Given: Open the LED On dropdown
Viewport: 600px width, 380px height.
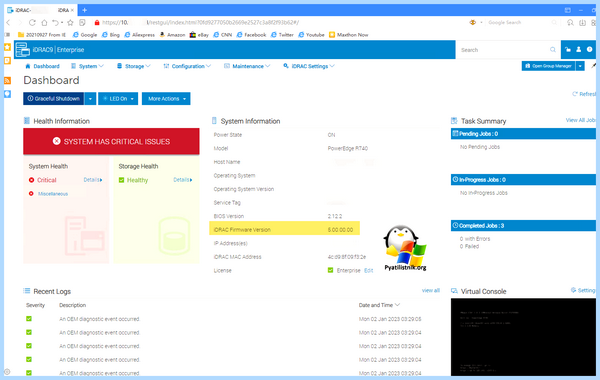Looking at the screenshot, I should [x=118, y=99].
